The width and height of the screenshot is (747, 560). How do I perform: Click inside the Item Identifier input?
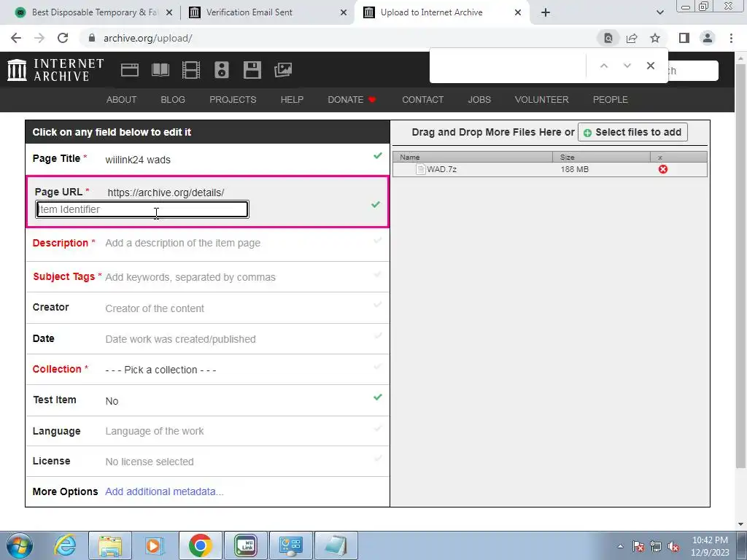[142, 209]
